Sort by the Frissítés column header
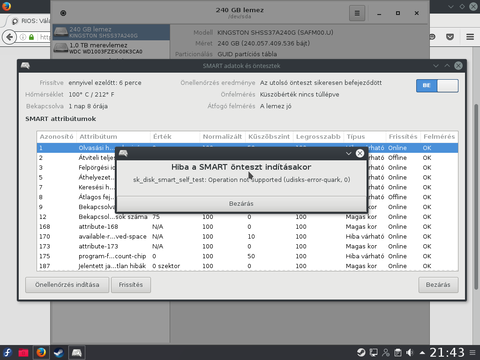 [x=403, y=137]
